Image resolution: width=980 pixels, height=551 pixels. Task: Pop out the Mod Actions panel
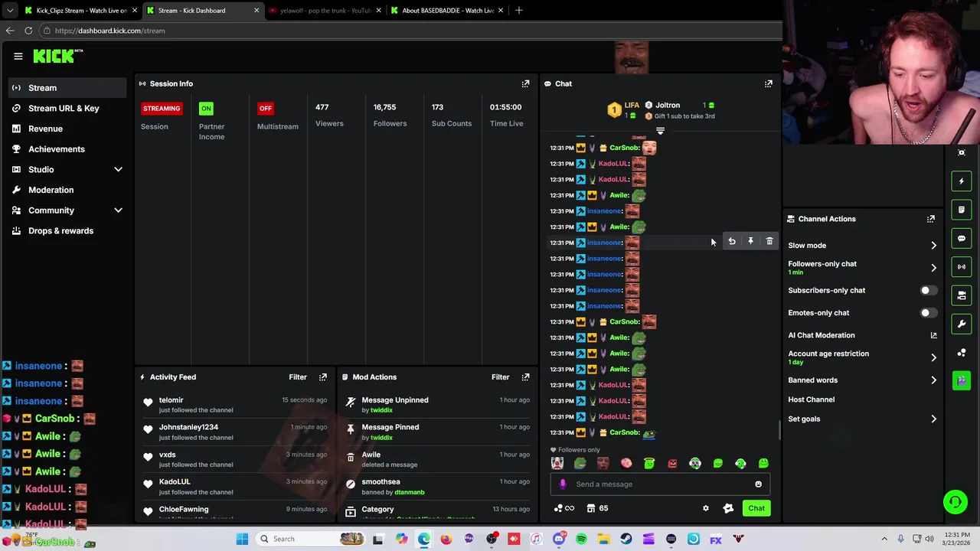click(525, 377)
